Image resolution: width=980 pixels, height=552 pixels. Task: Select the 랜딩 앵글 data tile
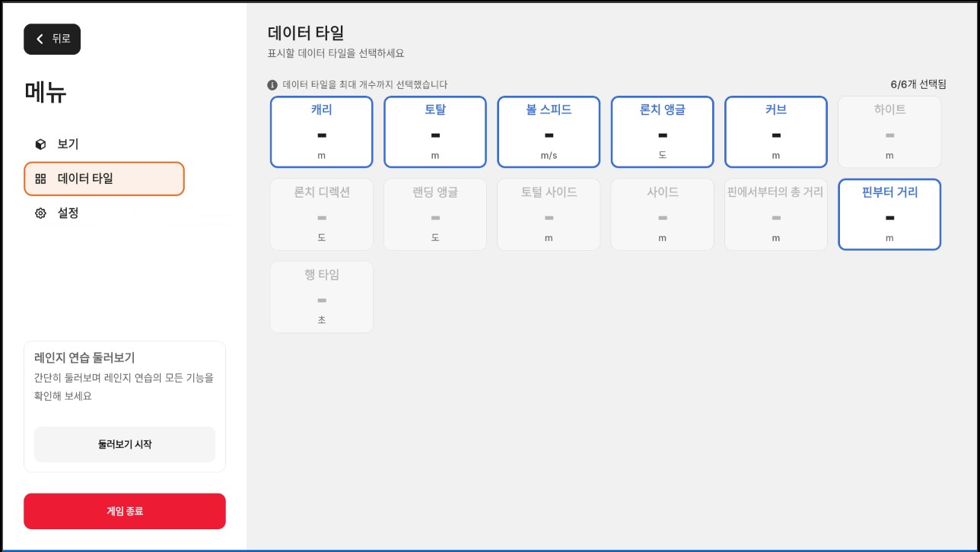tap(435, 214)
